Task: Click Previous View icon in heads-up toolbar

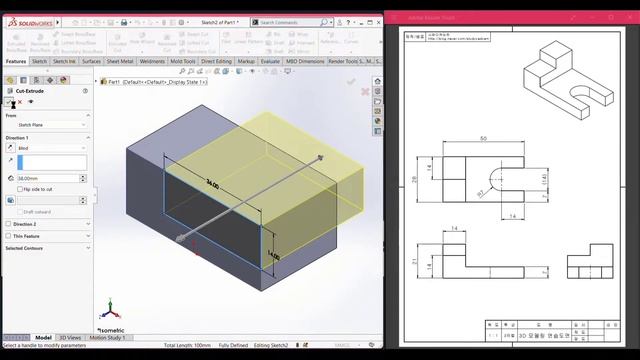Action: (200, 71)
